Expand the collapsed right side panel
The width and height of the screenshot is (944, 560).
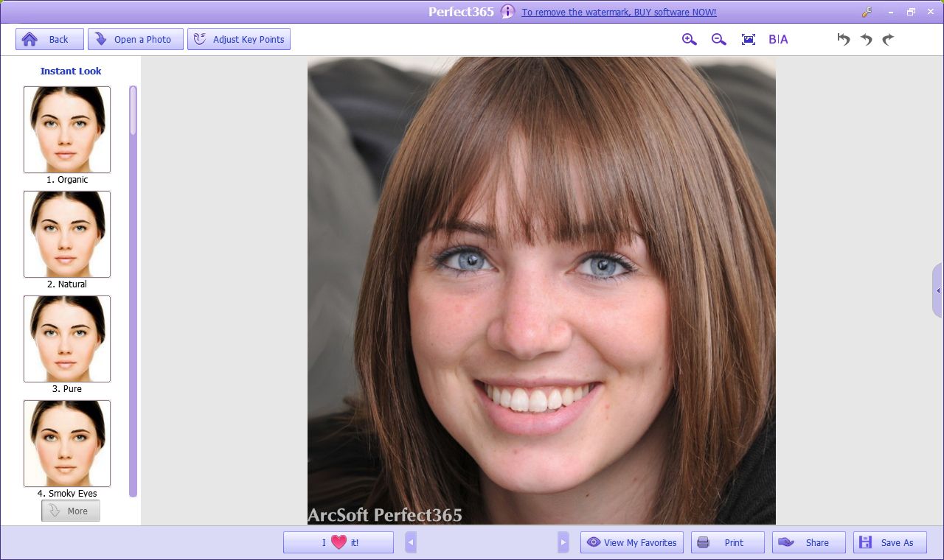[938, 290]
